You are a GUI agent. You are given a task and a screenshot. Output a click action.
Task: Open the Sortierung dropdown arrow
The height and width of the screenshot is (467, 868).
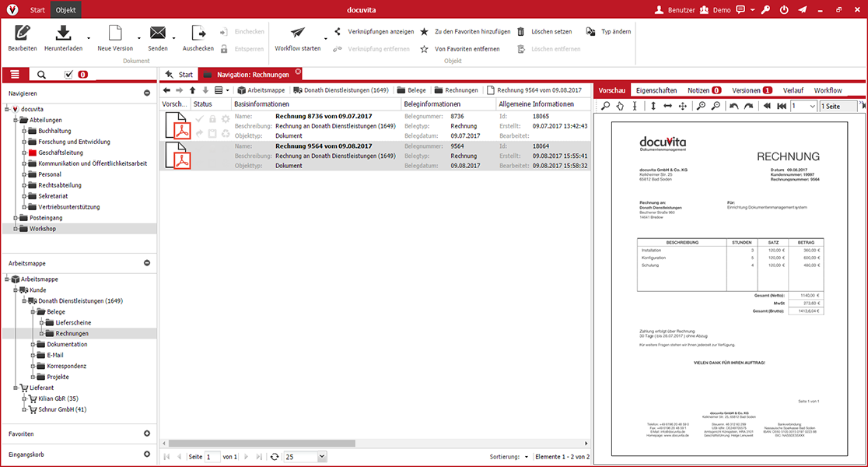click(526, 457)
